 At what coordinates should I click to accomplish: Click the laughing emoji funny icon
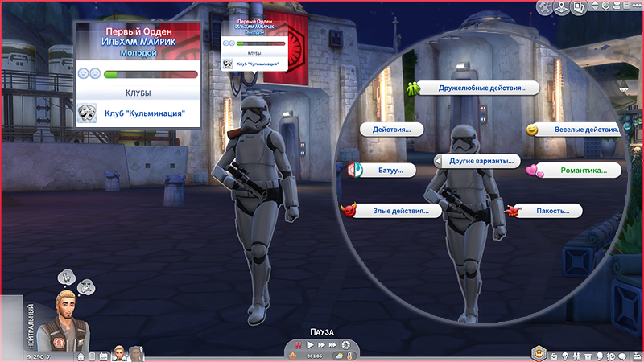pyautogui.click(x=532, y=130)
